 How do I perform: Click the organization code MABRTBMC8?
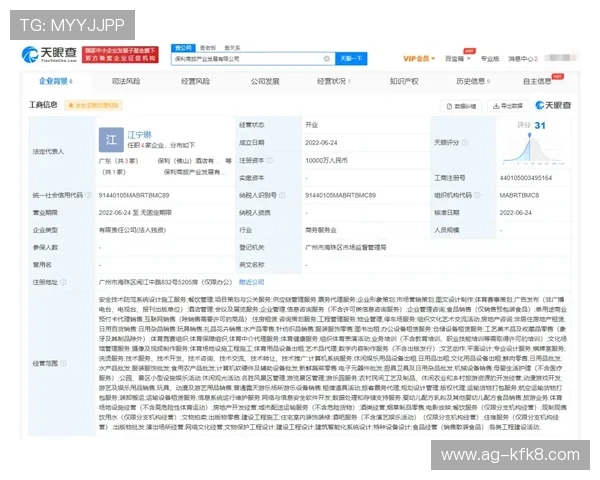click(519, 195)
